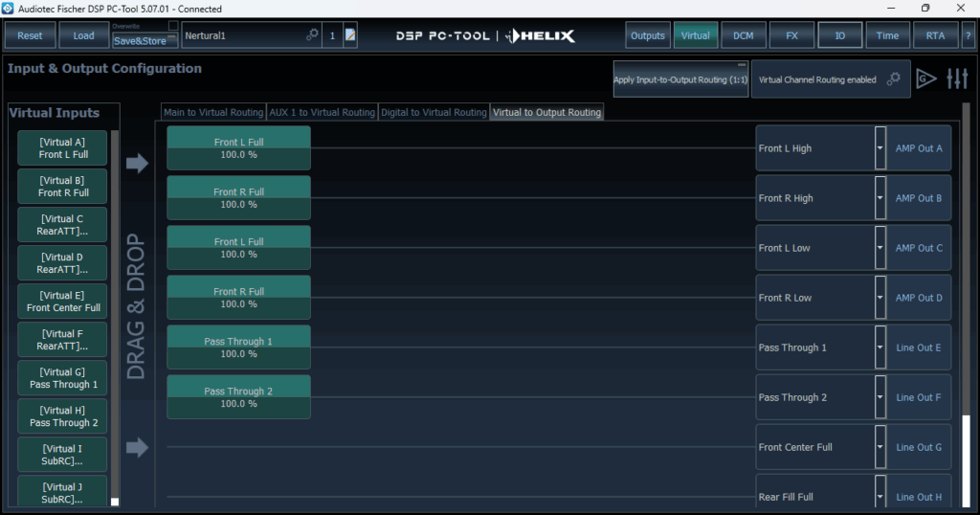Click the gain amplifier triangle icon

point(926,79)
